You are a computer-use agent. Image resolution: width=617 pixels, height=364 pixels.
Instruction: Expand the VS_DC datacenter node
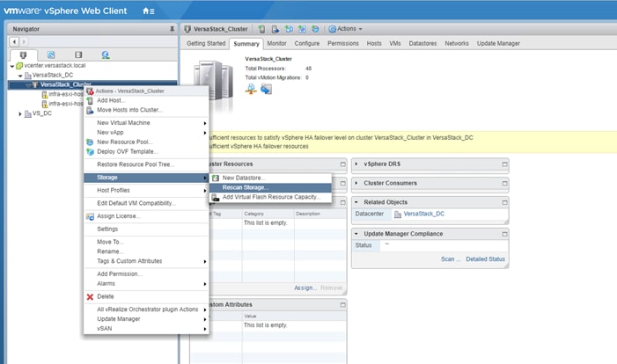pyautogui.click(x=20, y=113)
